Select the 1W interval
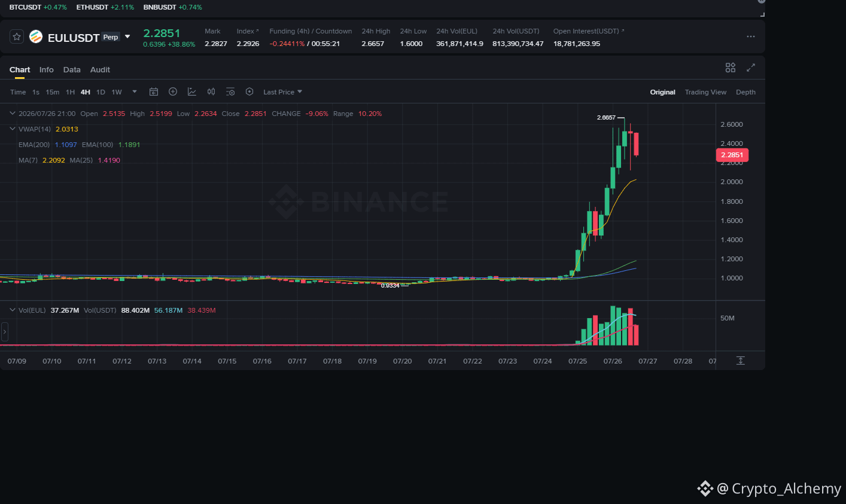 (117, 92)
